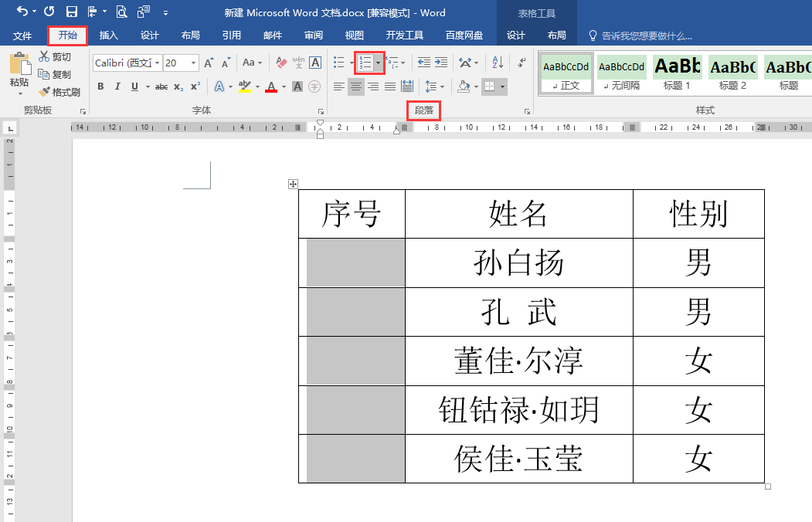The width and height of the screenshot is (812, 522).
Task: Expand the numbering library dropdown arrow
Action: click(379, 63)
